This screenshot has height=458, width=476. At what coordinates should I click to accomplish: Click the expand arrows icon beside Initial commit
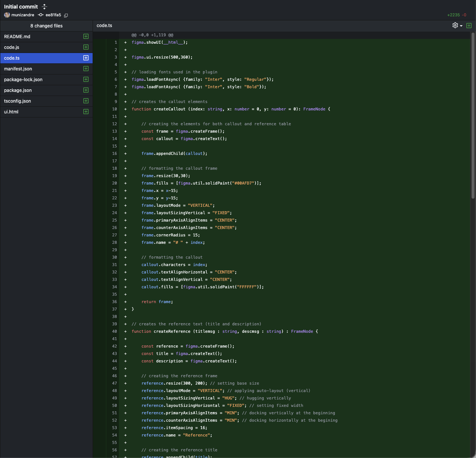44,7
